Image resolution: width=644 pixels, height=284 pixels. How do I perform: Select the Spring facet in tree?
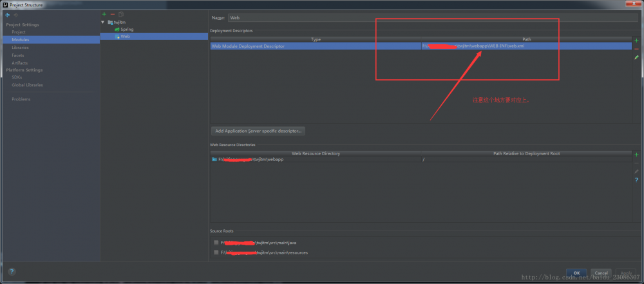(127, 30)
